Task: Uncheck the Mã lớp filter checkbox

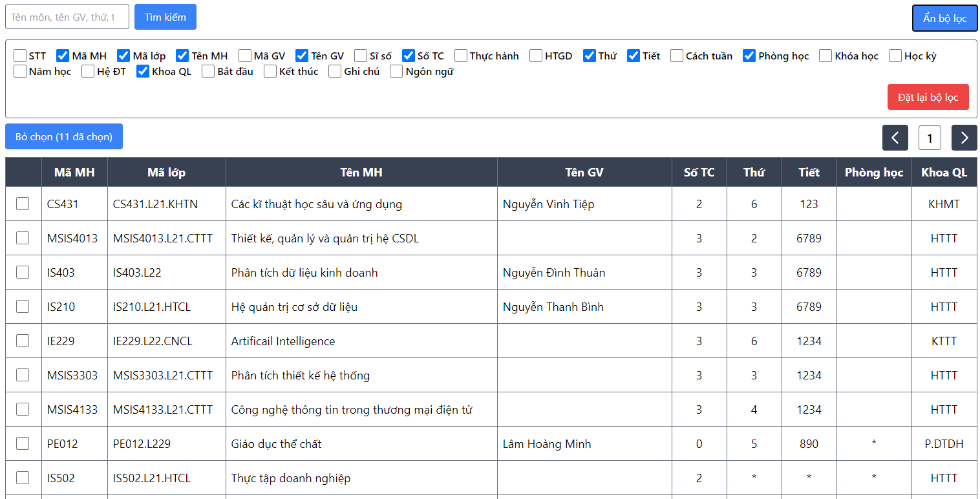Action: pos(123,56)
